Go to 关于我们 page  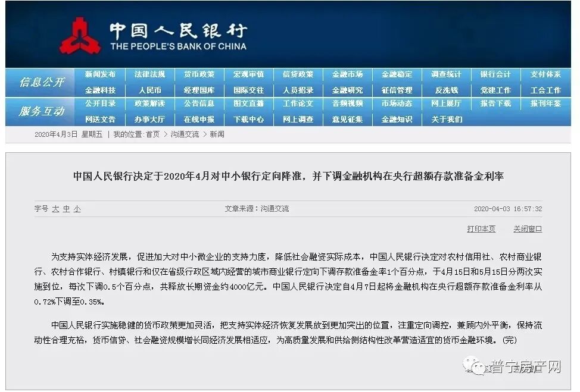click(447, 120)
